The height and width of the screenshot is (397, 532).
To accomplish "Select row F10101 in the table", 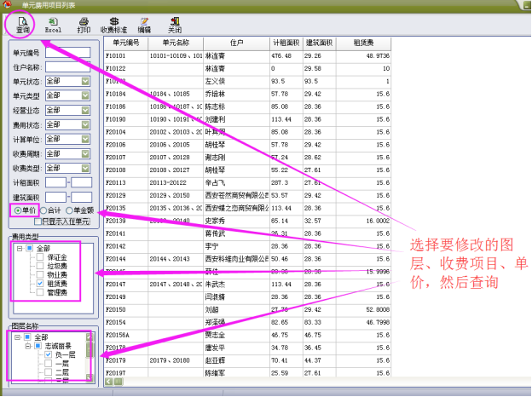I will pyautogui.click(x=247, y=56).
